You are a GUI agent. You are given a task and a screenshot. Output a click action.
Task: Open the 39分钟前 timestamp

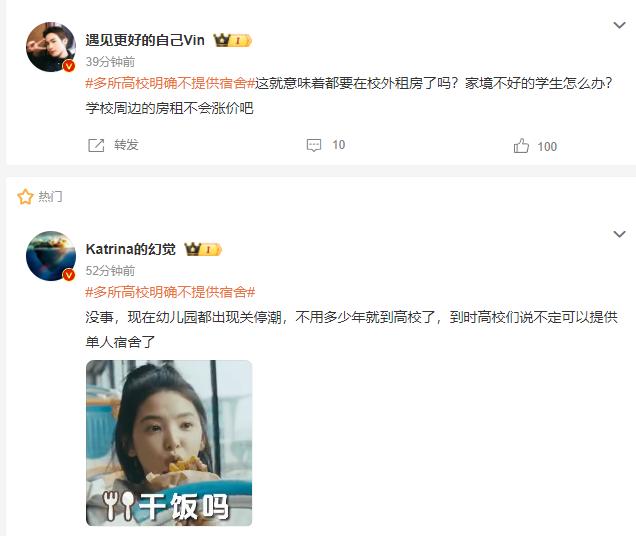coord(110,62)
